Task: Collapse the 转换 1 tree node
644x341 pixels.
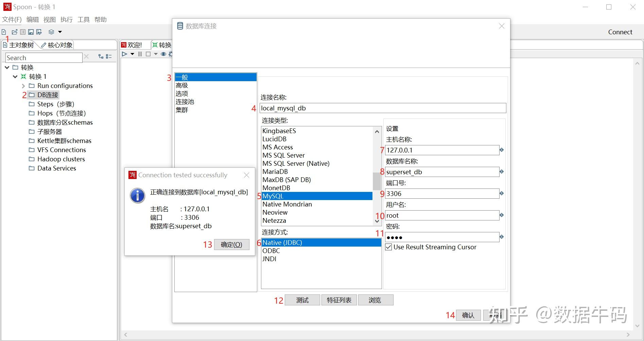Action: 15,76
